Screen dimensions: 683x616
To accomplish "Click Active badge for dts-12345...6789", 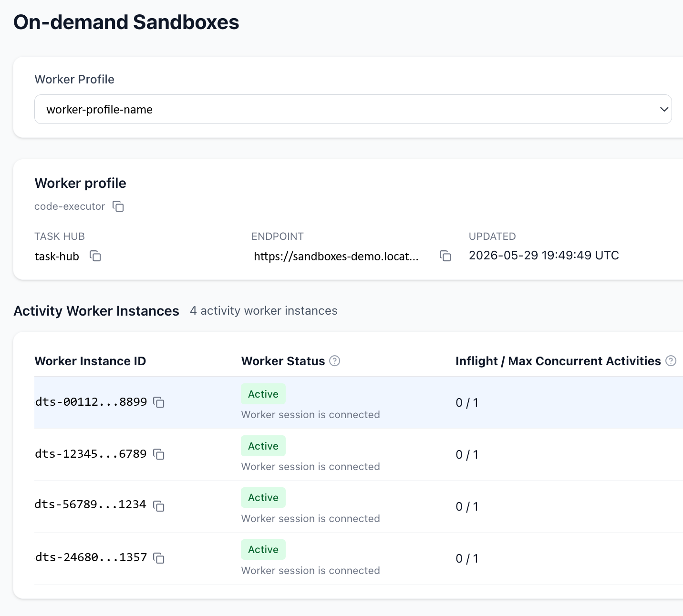I will pyautogui.click(x=263, y=446).
